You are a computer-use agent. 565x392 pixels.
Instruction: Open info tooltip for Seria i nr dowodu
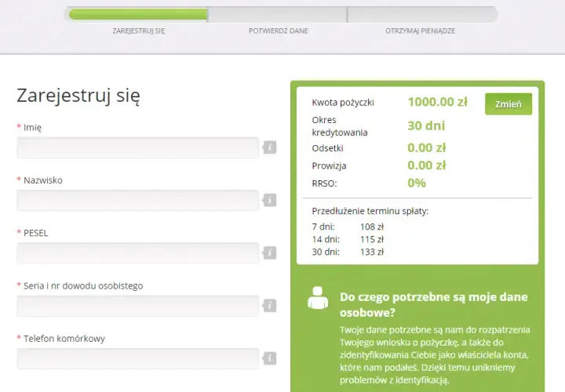(x=269, y=306)
